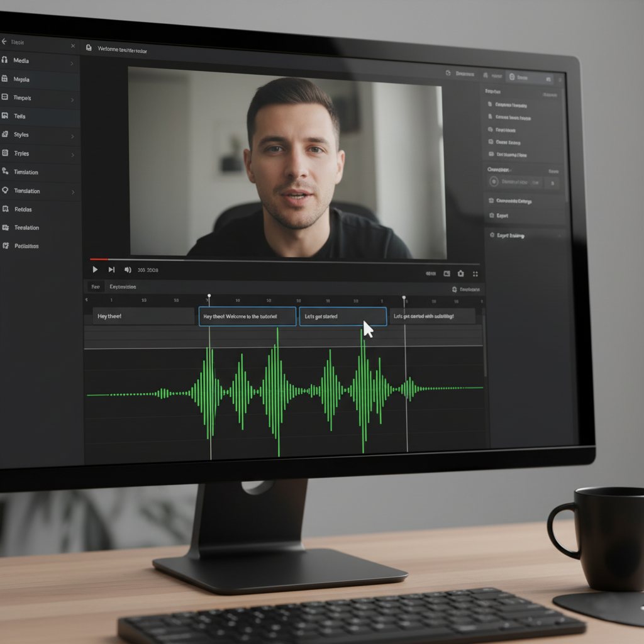
Task: Click the document icon beside the project title
Action: point(89,48)
